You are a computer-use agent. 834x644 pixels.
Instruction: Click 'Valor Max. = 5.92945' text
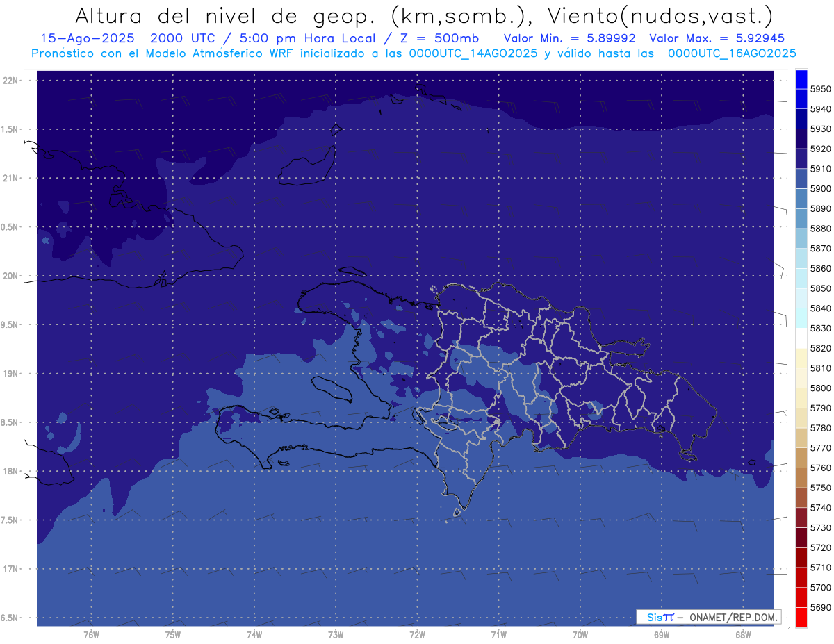tap(717, 39)
